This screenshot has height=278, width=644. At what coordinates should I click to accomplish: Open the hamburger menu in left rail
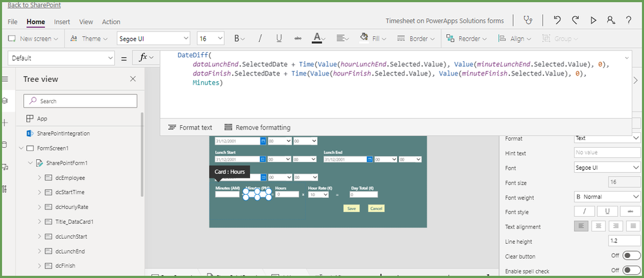point(5,79)
